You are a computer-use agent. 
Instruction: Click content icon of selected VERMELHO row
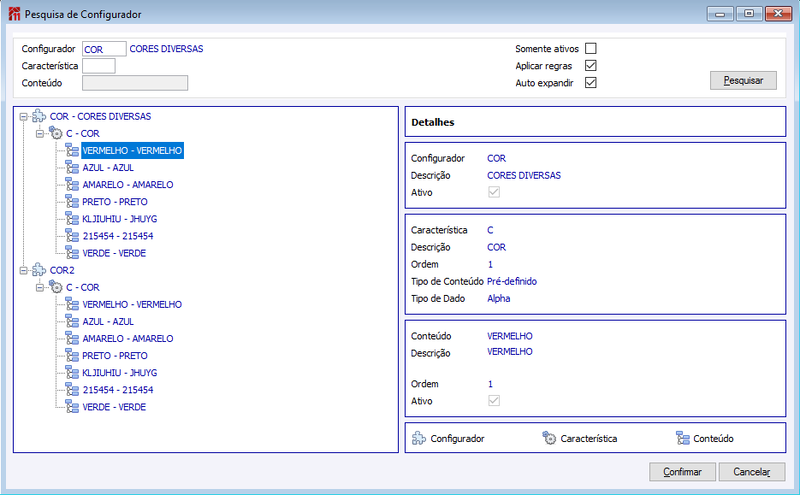coord(72,151)
